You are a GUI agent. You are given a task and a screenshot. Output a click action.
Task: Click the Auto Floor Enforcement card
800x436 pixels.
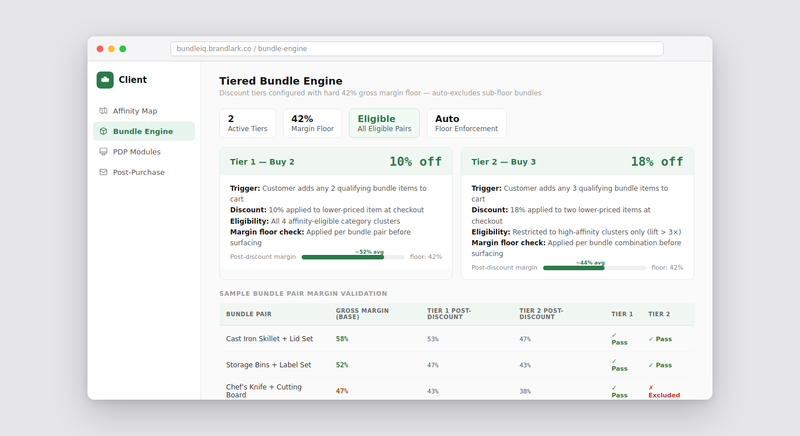pos(466,123)
